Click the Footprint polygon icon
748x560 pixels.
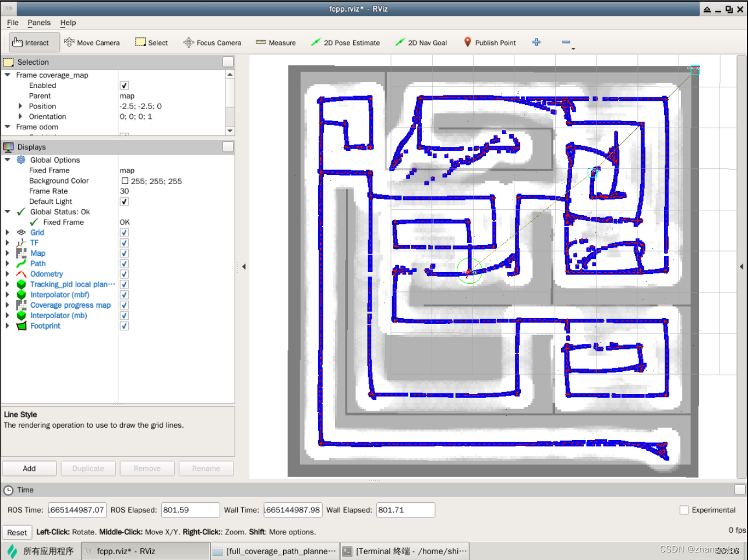point(21,326)
